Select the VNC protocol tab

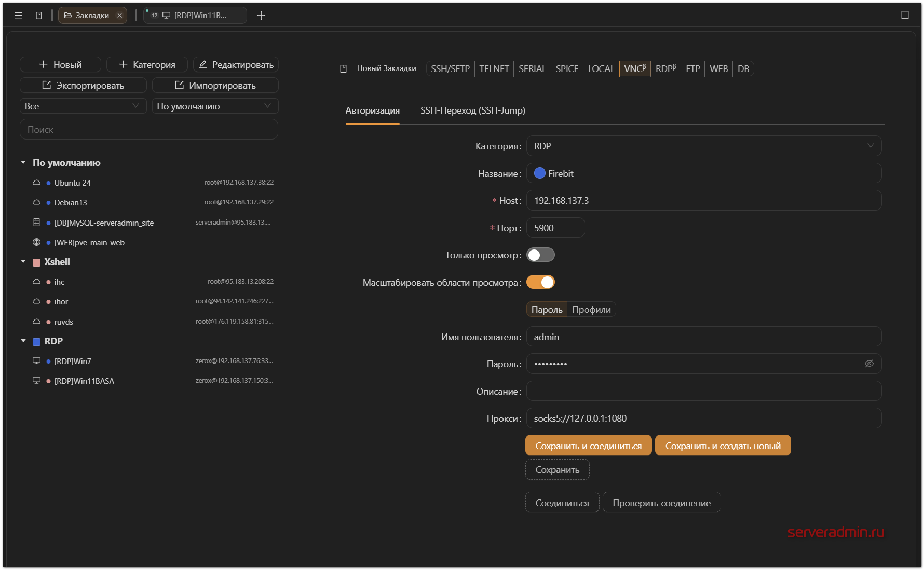635,69
